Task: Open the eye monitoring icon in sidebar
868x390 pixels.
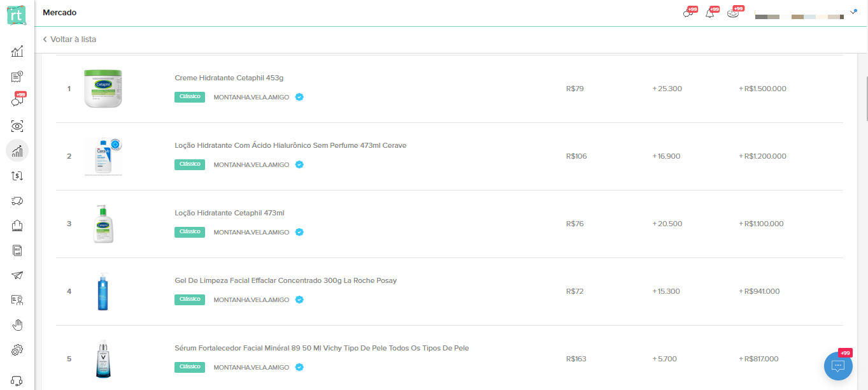Action: (17, 126)
